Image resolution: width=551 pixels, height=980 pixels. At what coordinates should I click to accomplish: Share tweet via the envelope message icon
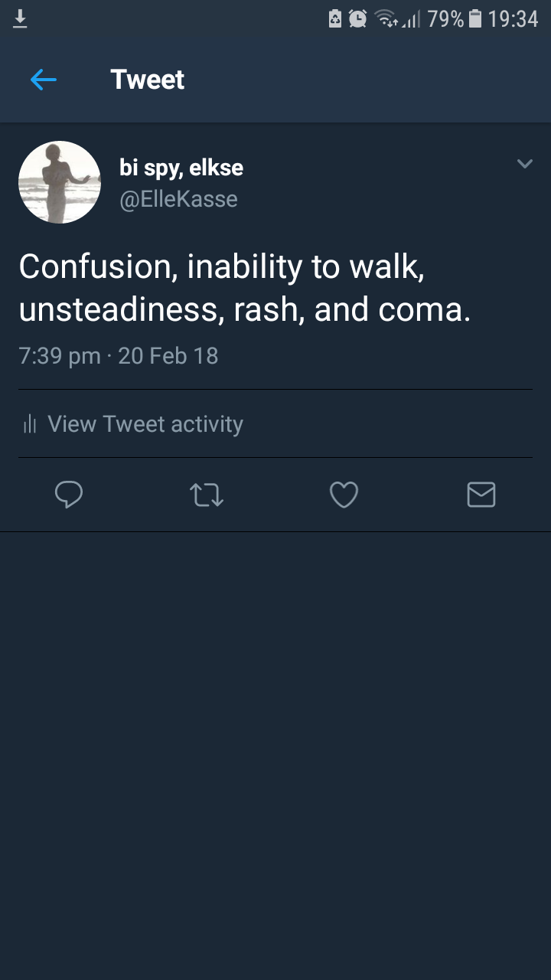(481, 495)
